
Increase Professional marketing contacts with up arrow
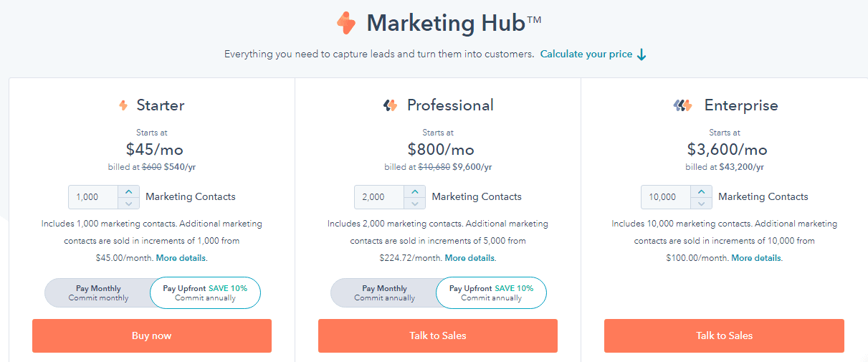pyautogui.click(x=415, y=191)
